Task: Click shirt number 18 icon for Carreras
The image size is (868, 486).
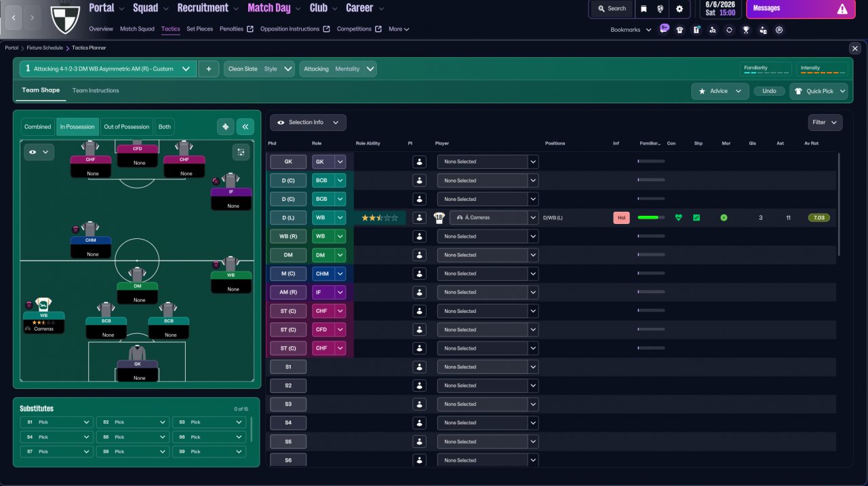Action: (439, 218)
